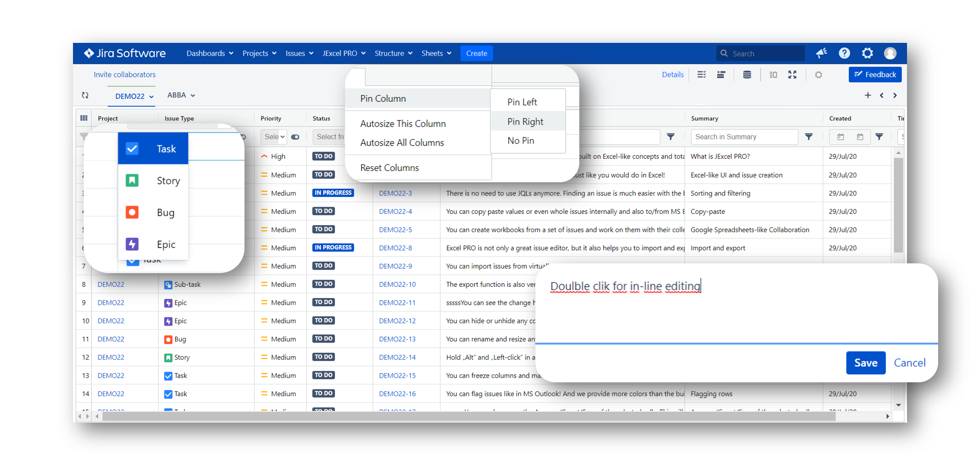The image size is (980, 466).
Task: Click the IN PROGRESS status of DEMO22-8
Action: click(x=333, y=248)
